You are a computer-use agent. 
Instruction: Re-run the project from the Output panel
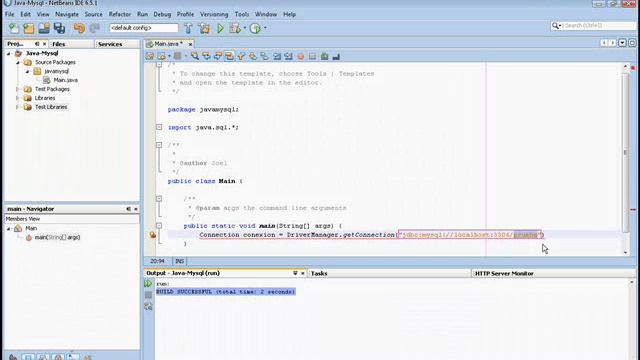(148, 284)
